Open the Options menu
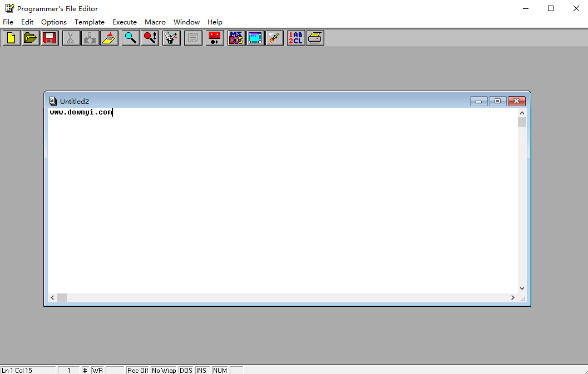 coord(54,22)
